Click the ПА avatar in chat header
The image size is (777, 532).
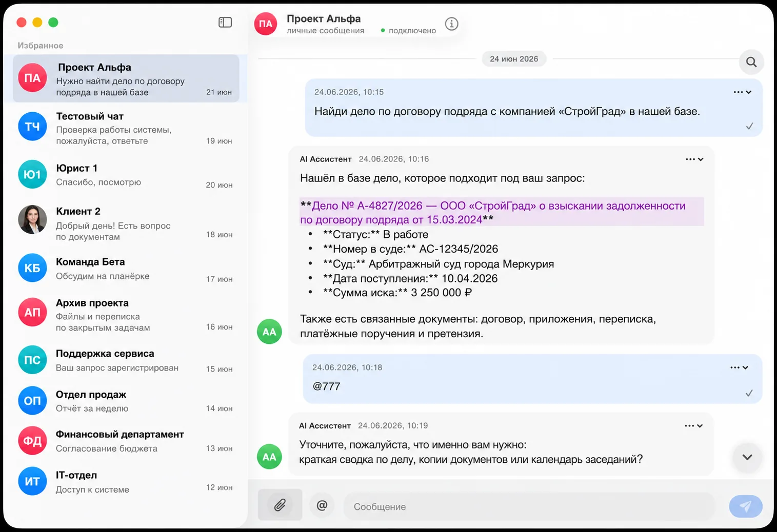tap(266, 24)
